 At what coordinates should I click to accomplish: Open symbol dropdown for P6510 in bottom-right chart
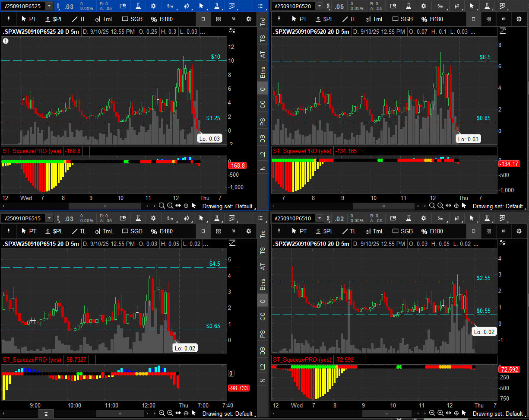coord(319,218)
